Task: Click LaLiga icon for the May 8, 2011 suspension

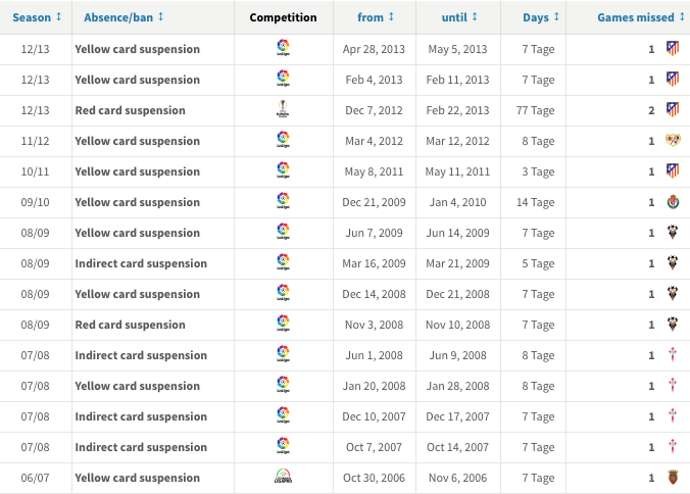Action: (283, 171)
